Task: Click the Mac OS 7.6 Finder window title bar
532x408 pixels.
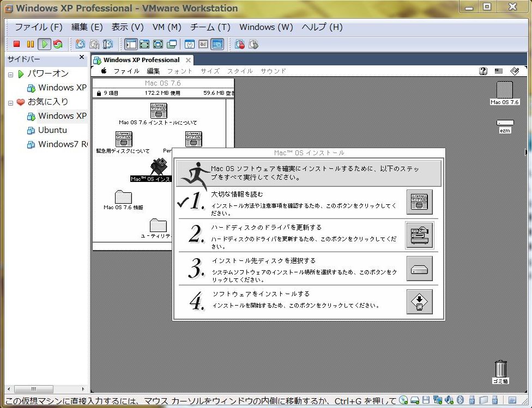Action: point(163,83)
